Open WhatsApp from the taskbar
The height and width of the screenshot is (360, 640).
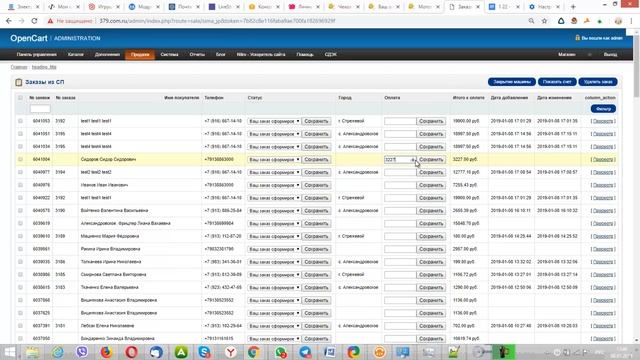[x=280, y=352]
